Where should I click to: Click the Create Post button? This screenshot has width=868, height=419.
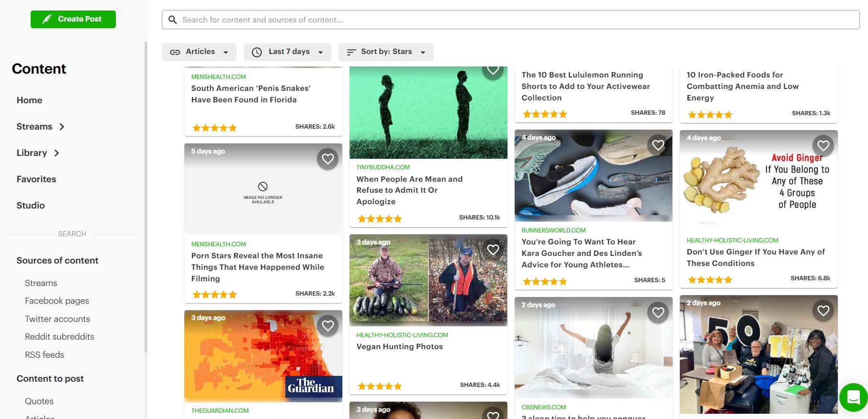[73, 19]
